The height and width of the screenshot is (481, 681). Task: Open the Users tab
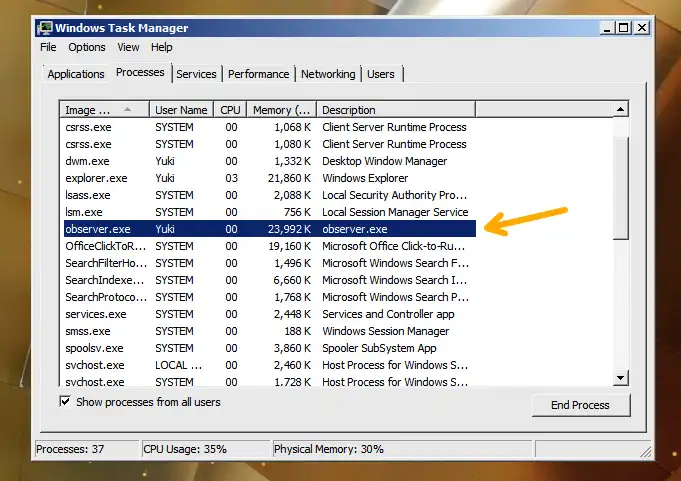381,74
